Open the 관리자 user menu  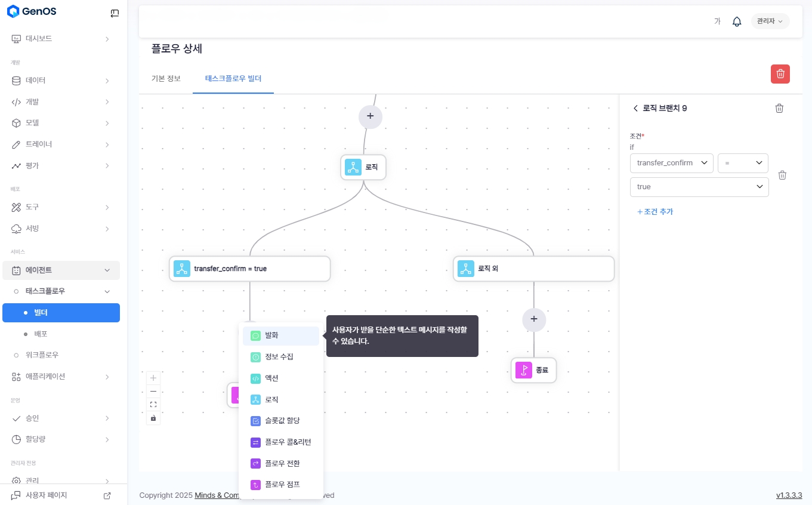pyautogui.click(x=770, y=21)
